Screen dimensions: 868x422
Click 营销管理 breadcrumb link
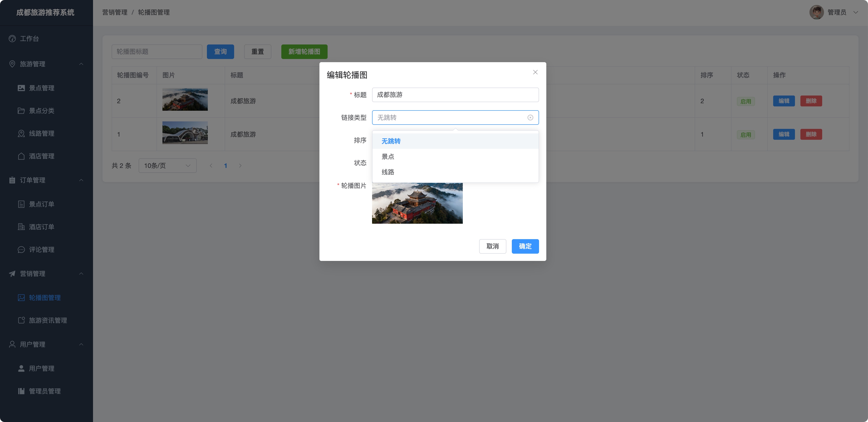(x=115, y=12)
